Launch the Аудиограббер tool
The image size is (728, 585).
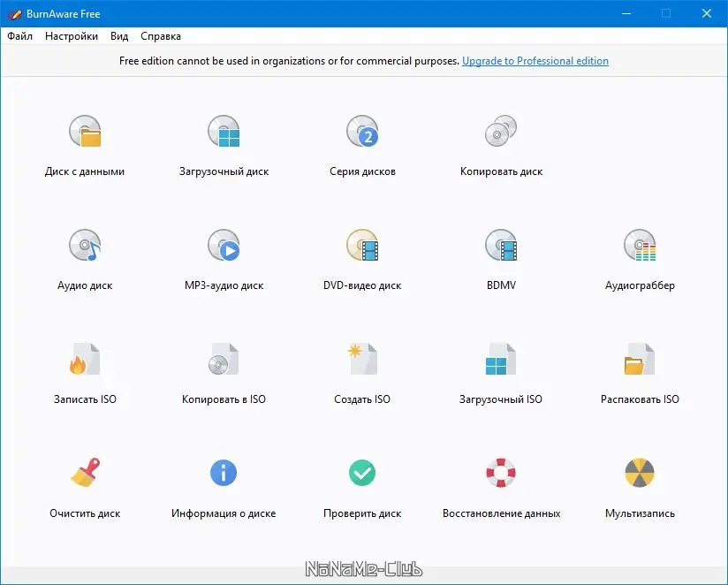[x=640, y=245]
